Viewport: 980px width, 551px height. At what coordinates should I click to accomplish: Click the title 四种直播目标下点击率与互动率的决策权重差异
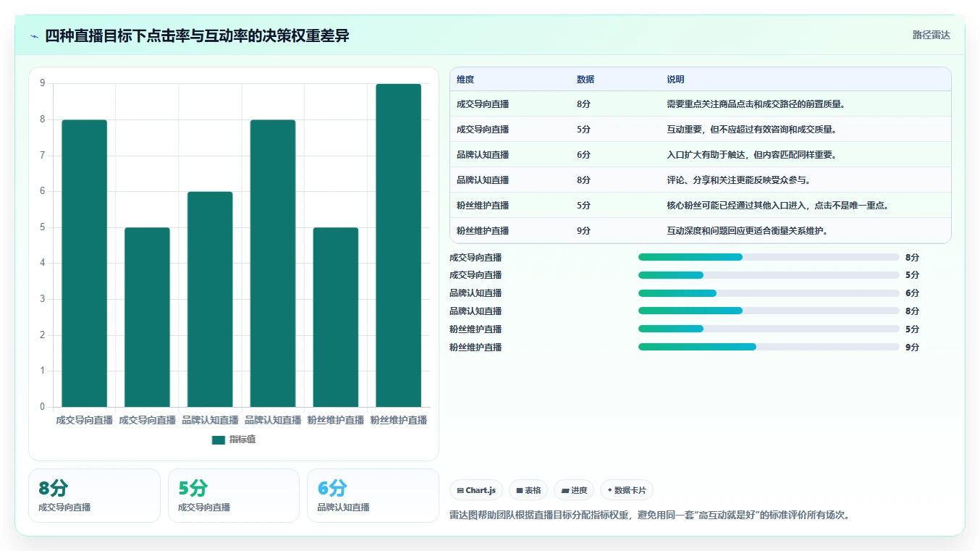pyautogui.click(x=198, y=35)
